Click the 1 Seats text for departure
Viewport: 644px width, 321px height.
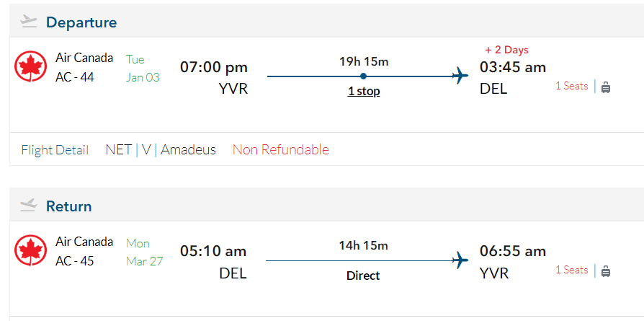pos(571,86)
